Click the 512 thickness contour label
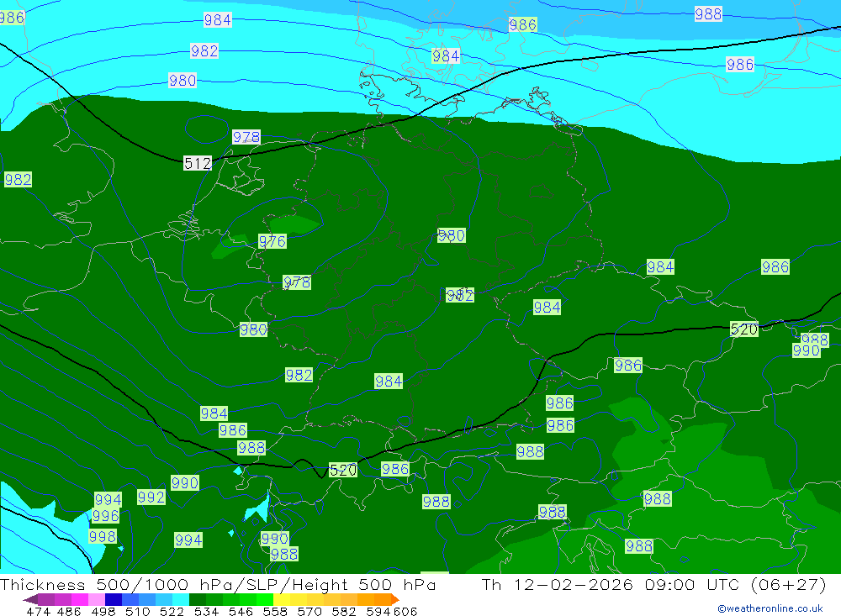The image size is (841, 616). click(198, 163)
